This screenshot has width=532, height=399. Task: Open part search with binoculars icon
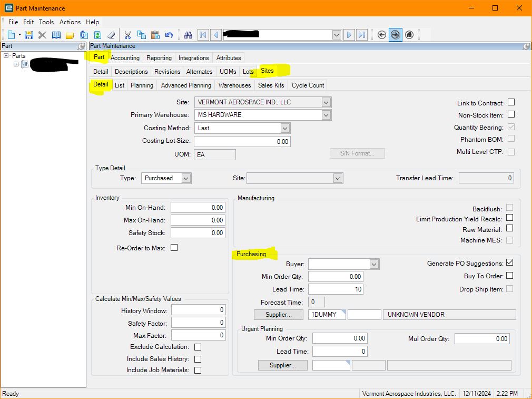[x=188, y=35]
